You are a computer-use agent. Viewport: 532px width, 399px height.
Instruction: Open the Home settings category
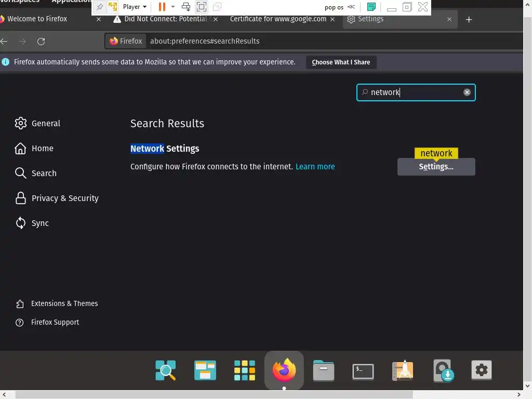point(34,148)
